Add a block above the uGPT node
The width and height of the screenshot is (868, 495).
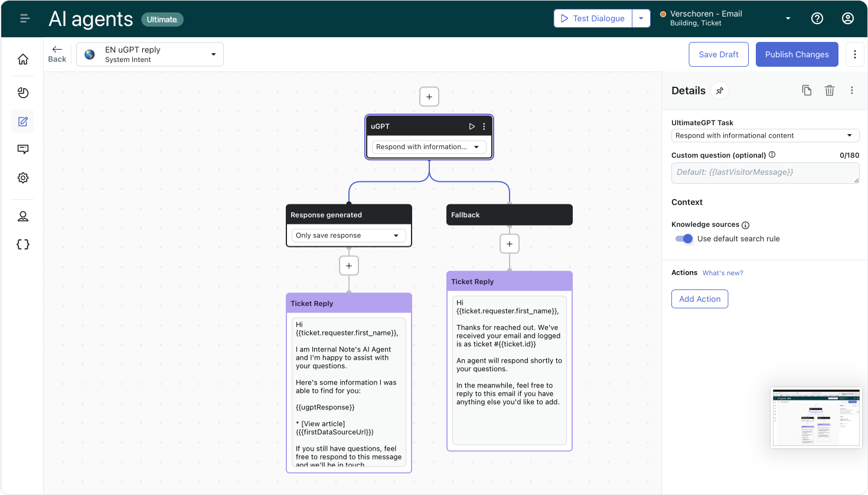[x=429, y=97]
